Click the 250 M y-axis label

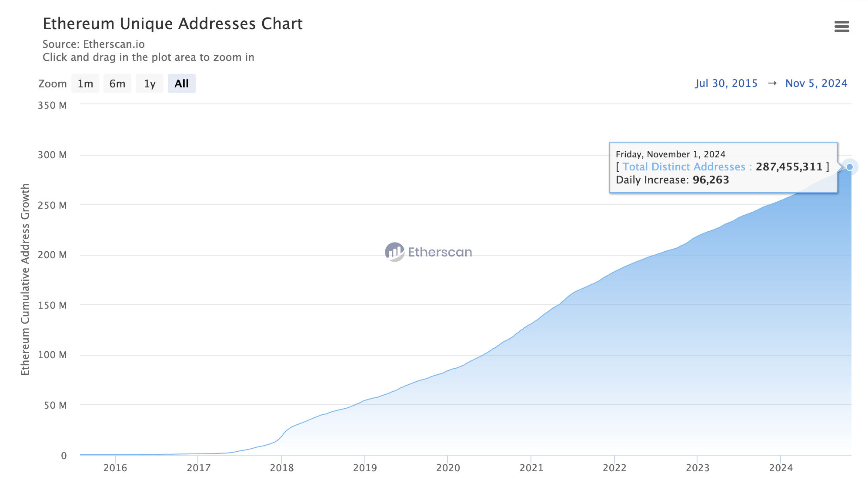click(x=52, y=205)
